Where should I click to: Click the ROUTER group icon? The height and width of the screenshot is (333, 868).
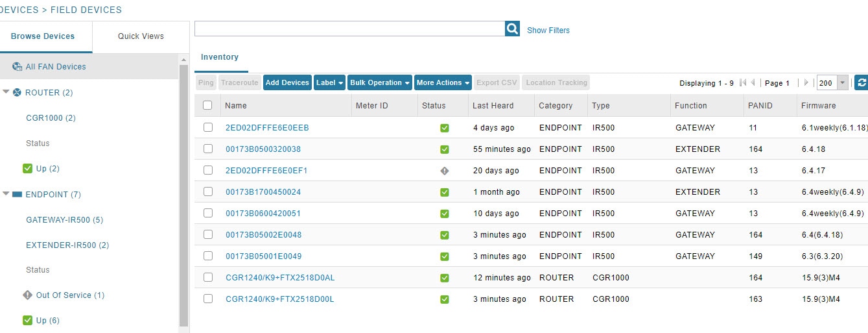click(17, 92)
